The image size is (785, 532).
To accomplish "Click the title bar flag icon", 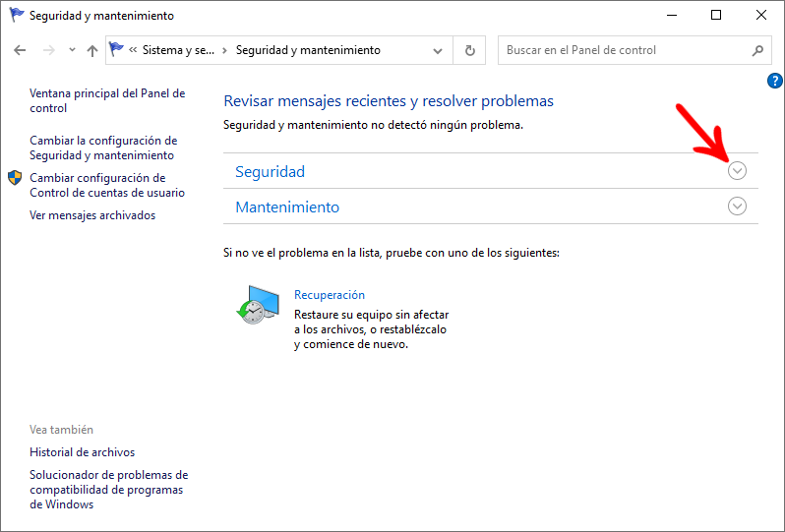I will point(17,15).
